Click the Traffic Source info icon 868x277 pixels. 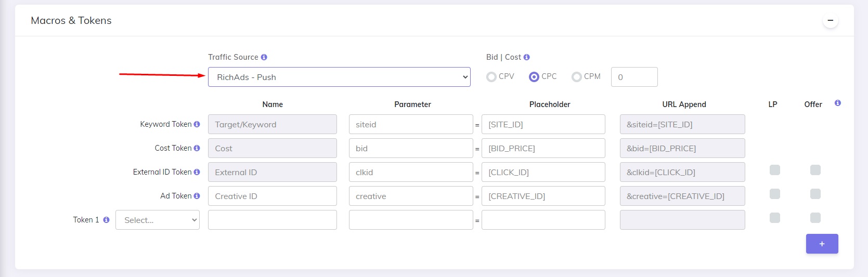pos(264,57)
